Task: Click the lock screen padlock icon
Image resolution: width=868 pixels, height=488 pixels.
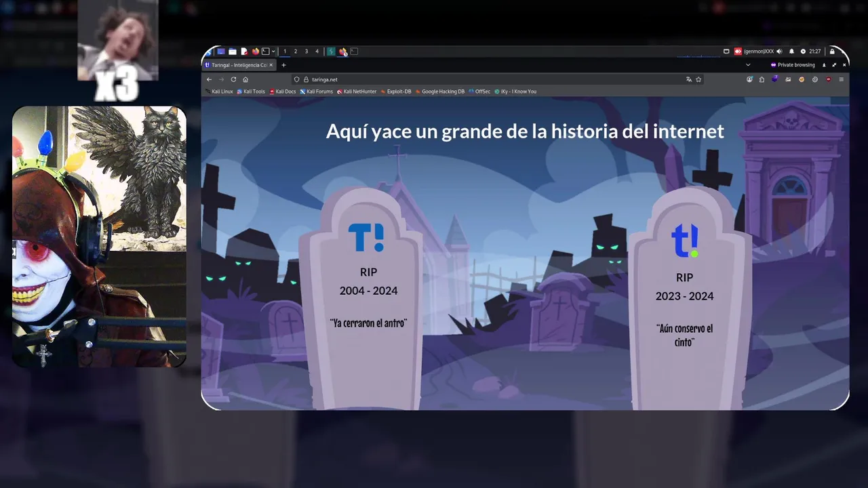Action: (x=832, y=52)
